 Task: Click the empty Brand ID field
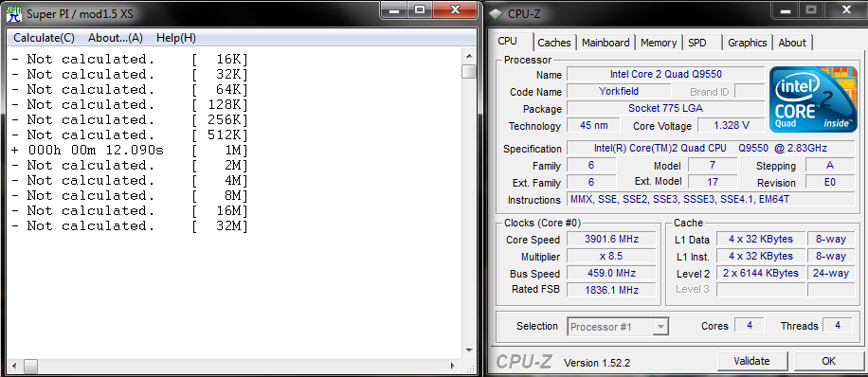point(750,91)
